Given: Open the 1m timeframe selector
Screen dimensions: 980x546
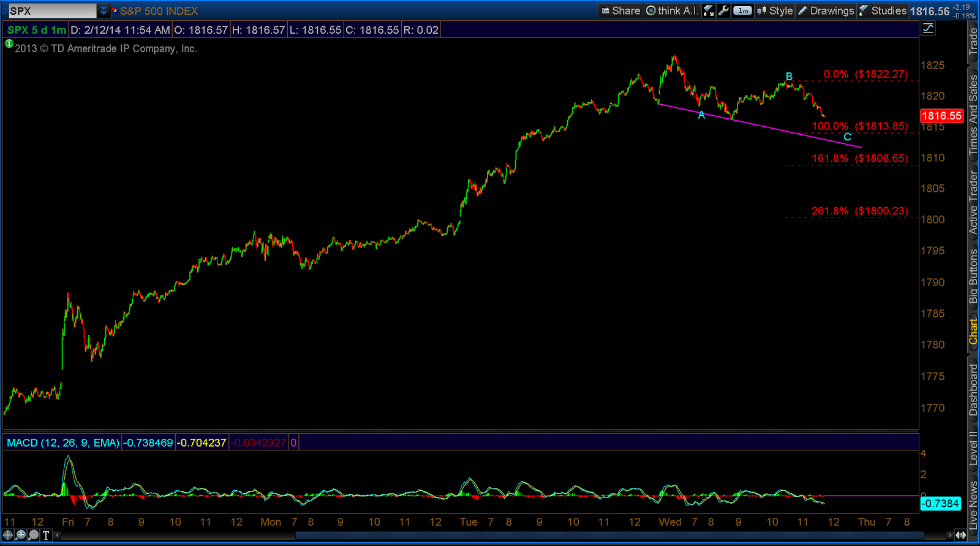Looking at the screenshot, I should (x=742, y=10).
